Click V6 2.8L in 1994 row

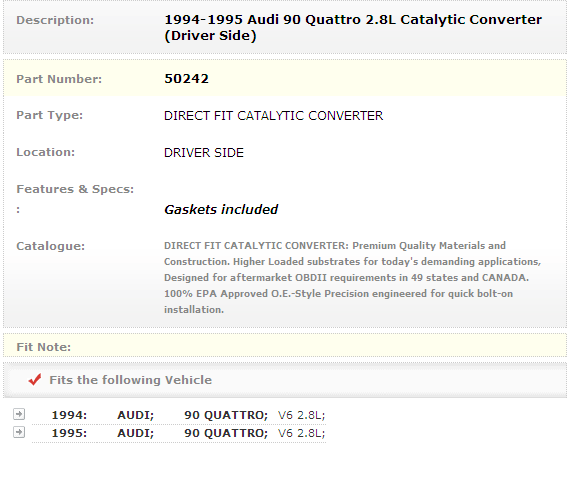(301, 415)
